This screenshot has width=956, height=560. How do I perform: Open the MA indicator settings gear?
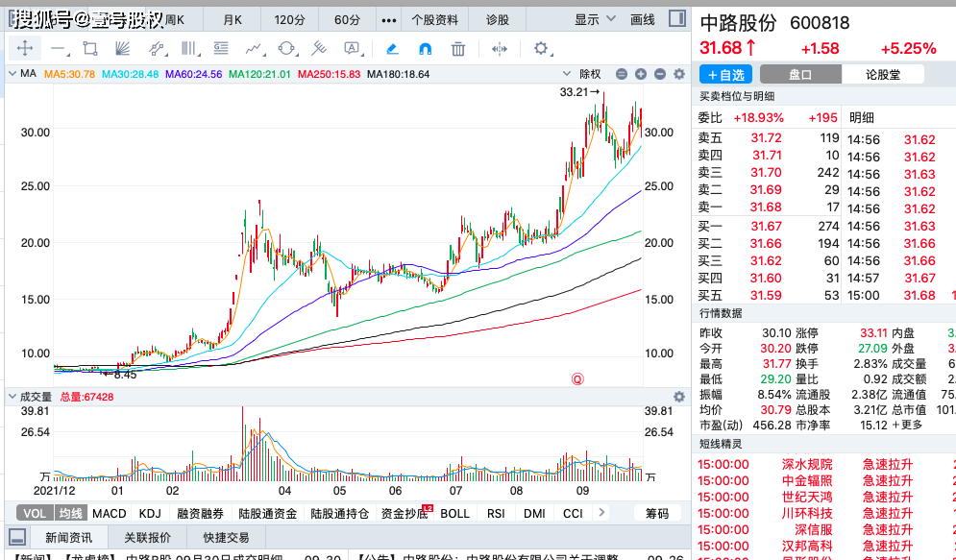tap(678, 74)
